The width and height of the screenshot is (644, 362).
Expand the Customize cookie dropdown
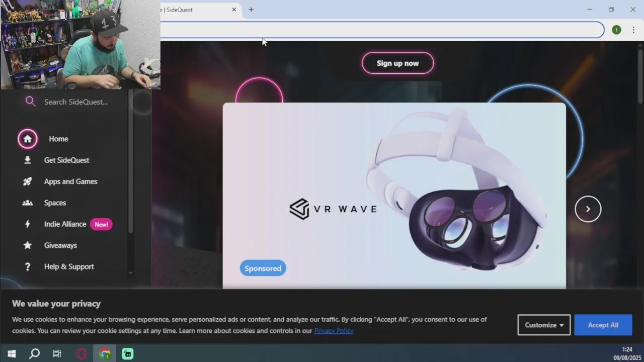click(x=544, y=325)
